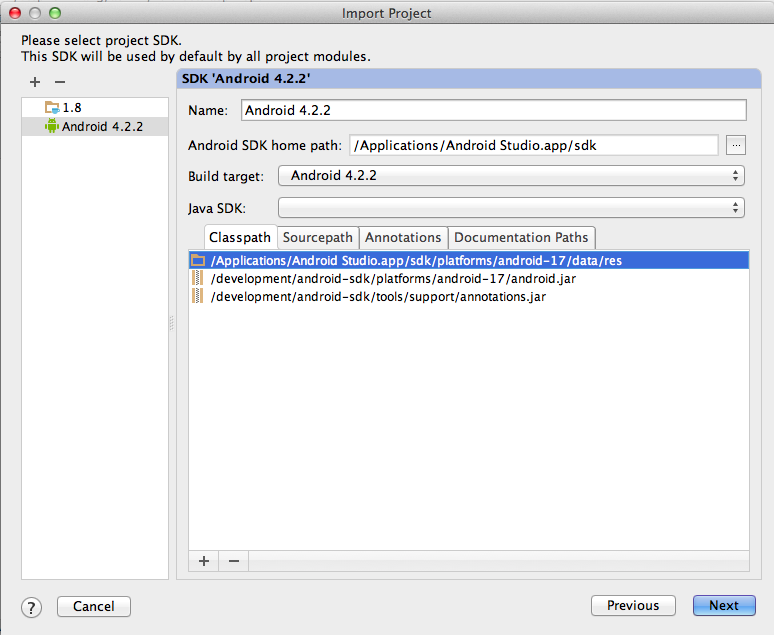Image resolution: width=774 pixels, height=635 pixels.
Task: Switch to Documentation Paths tab
Action: [521, 238]
